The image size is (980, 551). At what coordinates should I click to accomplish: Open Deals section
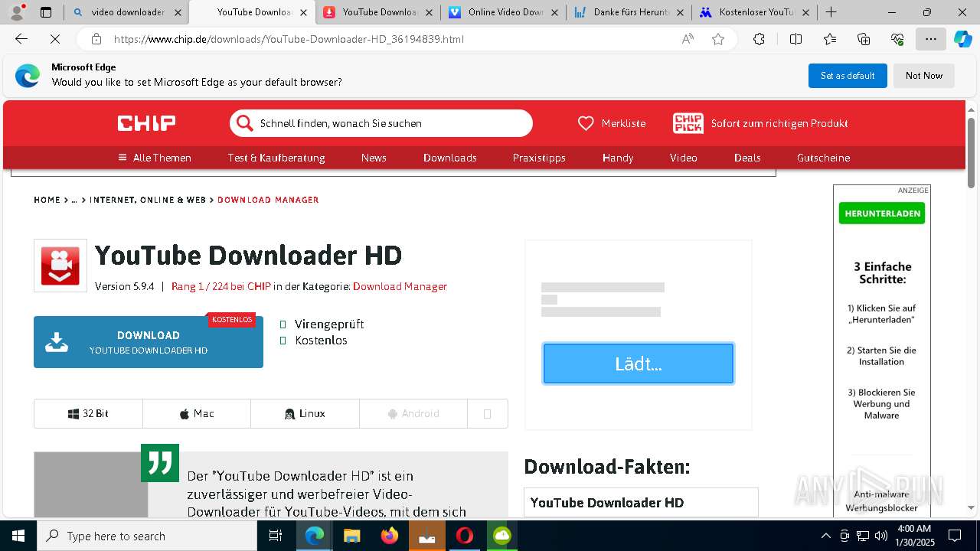point(747,158)
